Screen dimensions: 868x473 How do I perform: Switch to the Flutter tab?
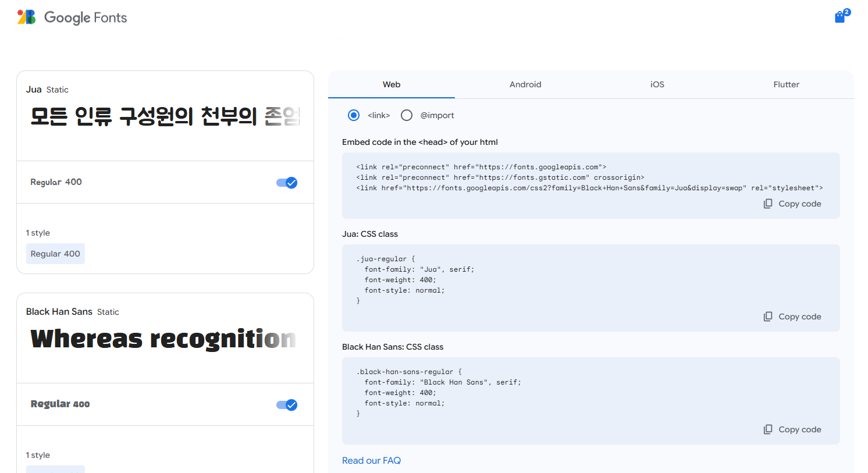coord(787,84)
